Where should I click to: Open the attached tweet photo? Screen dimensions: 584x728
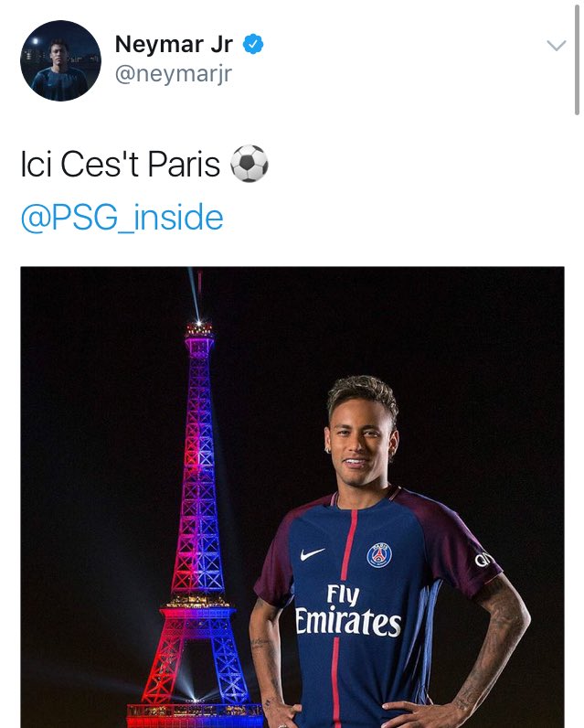click(x=292, y=497)
